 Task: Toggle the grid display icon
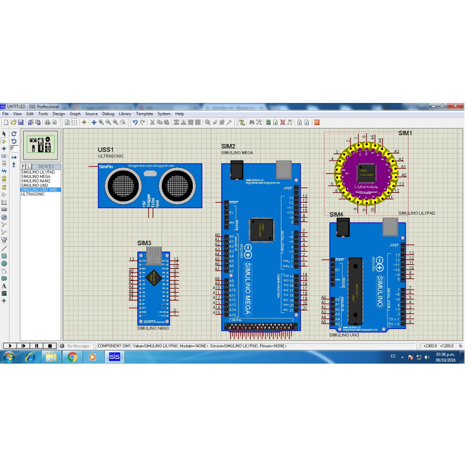pyautogui.click(x=74, y=122)
